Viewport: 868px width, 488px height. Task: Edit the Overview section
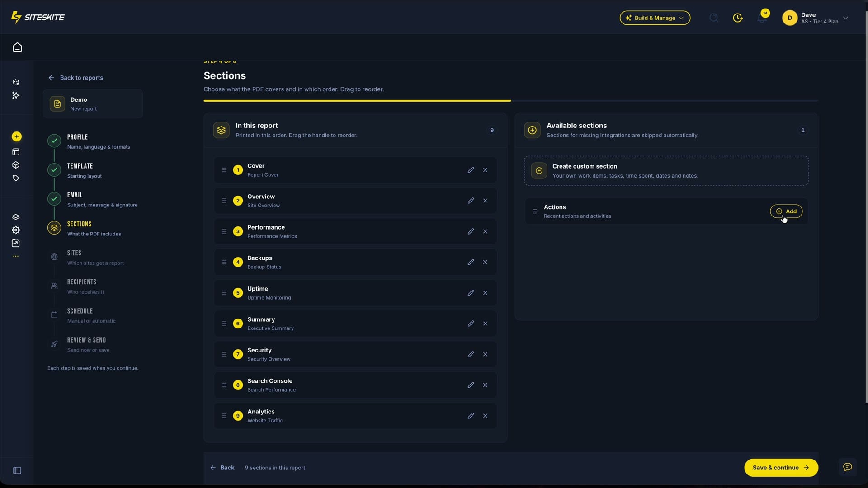click(471, 201)
